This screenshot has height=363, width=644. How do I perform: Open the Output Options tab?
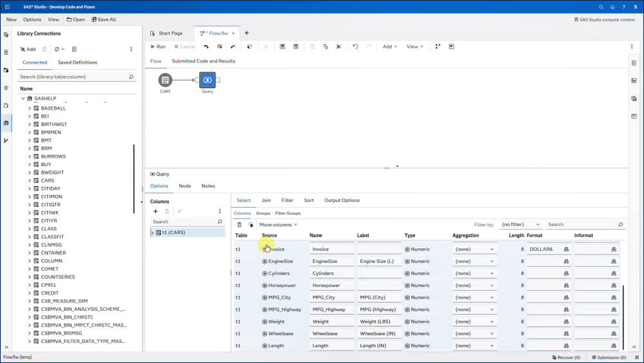(x=342, y=201)
